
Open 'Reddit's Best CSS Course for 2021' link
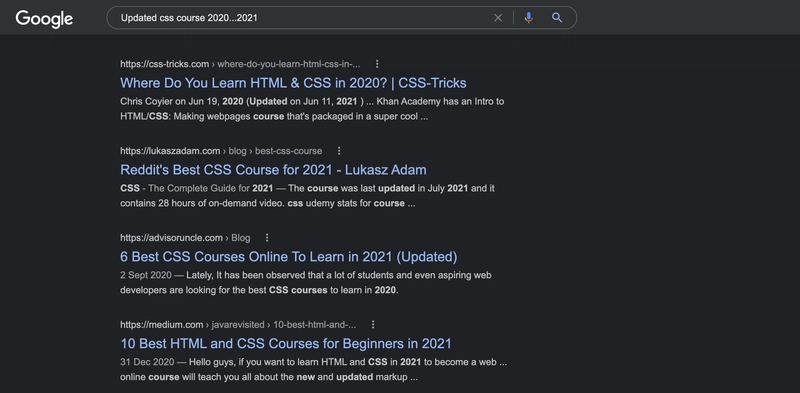273,169
